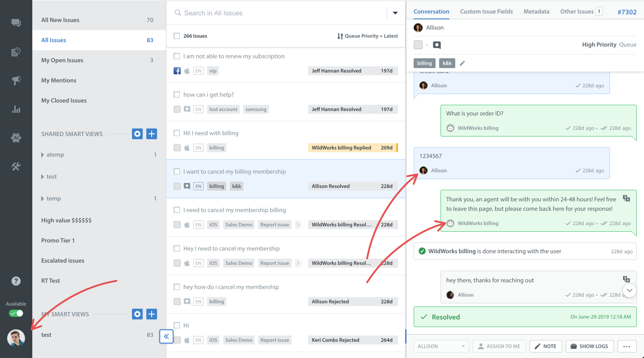Viewport: 644px width, 358px height.
Task: Collapse the issue list with the double-chevron button
Action: [x=166, y=336]
